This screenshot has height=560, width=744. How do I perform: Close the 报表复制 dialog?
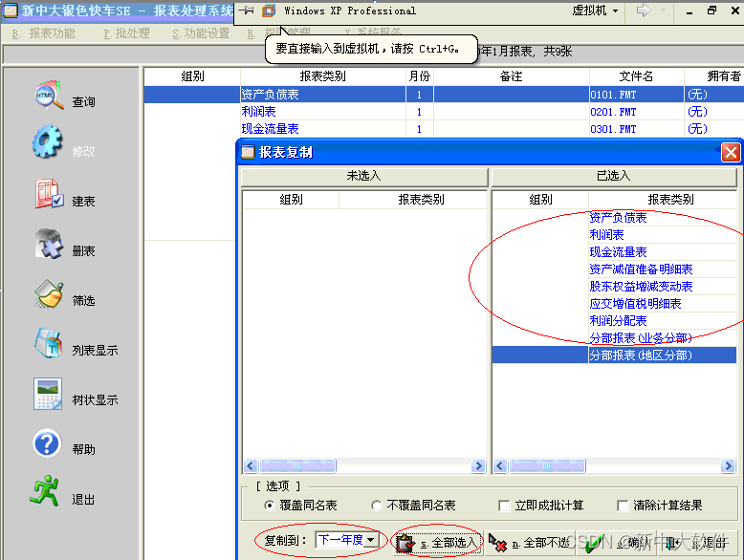tap(731, 153)
